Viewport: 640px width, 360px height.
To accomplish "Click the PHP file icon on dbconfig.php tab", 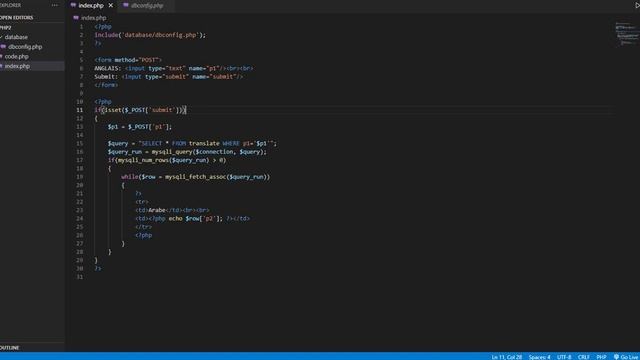I will pyautogui.click(x=126, y=5).
